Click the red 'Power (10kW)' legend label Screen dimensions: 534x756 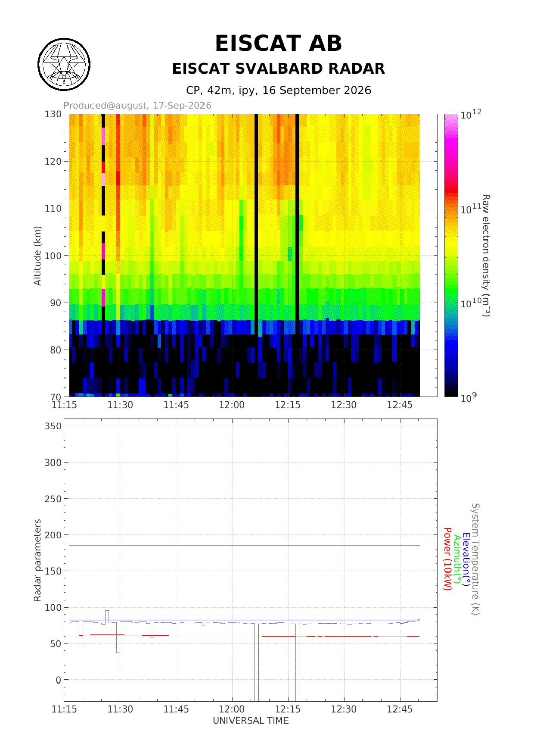(x=447, y=559)
